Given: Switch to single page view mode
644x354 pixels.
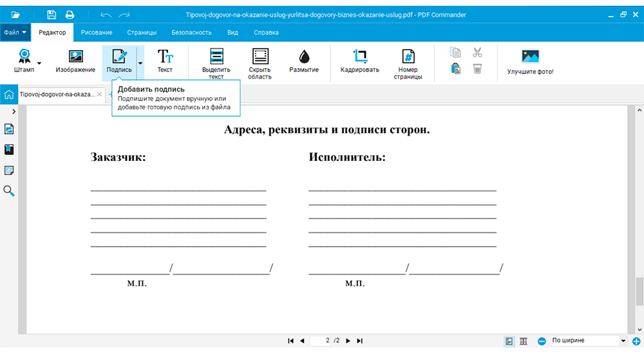Looking at the screenshot, I should coord(509,341).
